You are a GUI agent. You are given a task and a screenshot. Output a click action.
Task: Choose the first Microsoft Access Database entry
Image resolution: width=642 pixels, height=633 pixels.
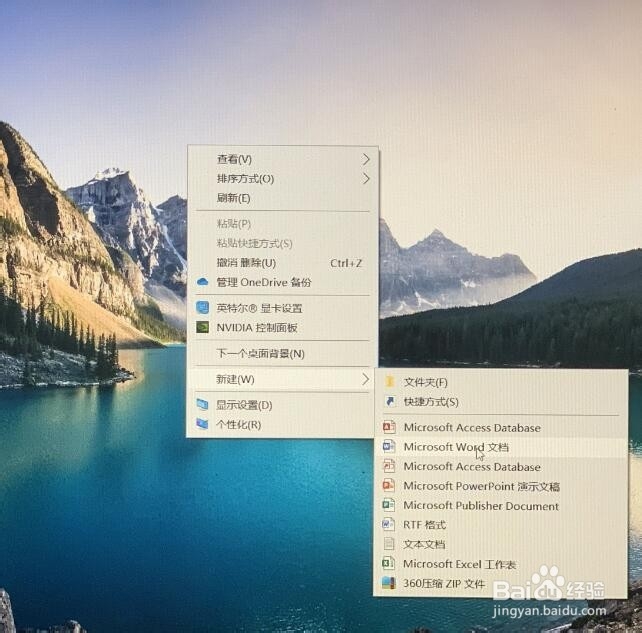[x=500, y=428]
